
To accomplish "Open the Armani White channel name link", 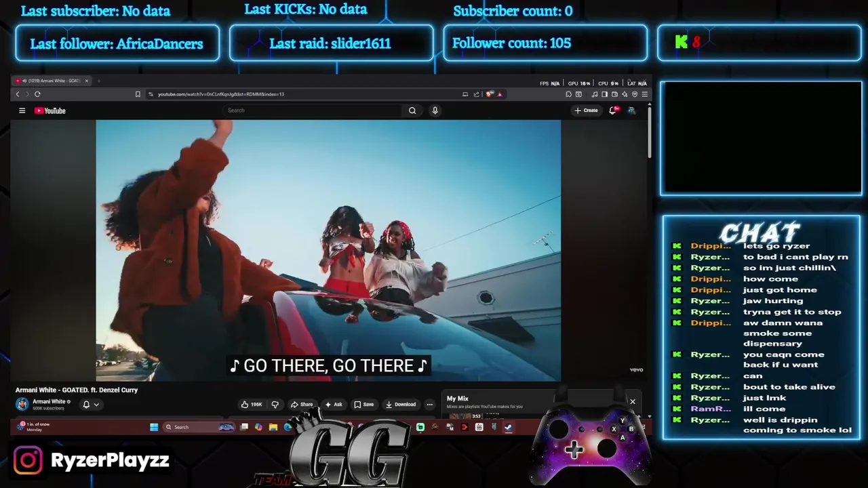I will click(x=49, y=401).
